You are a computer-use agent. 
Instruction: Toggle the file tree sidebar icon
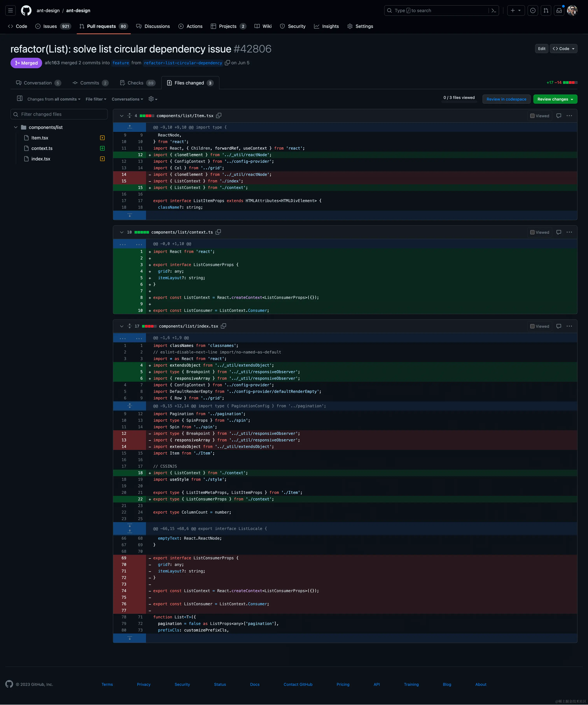click(20, 98)
